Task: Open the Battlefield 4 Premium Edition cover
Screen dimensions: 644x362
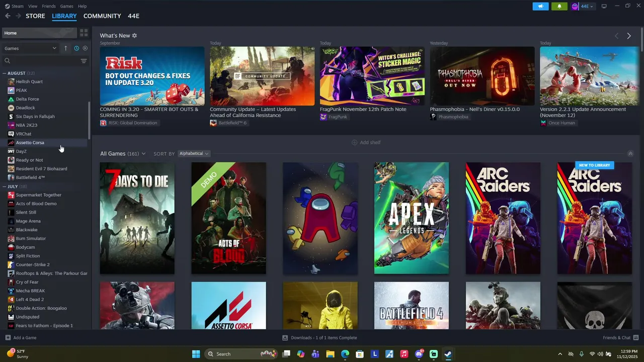Action: click(x=411, y=305)
